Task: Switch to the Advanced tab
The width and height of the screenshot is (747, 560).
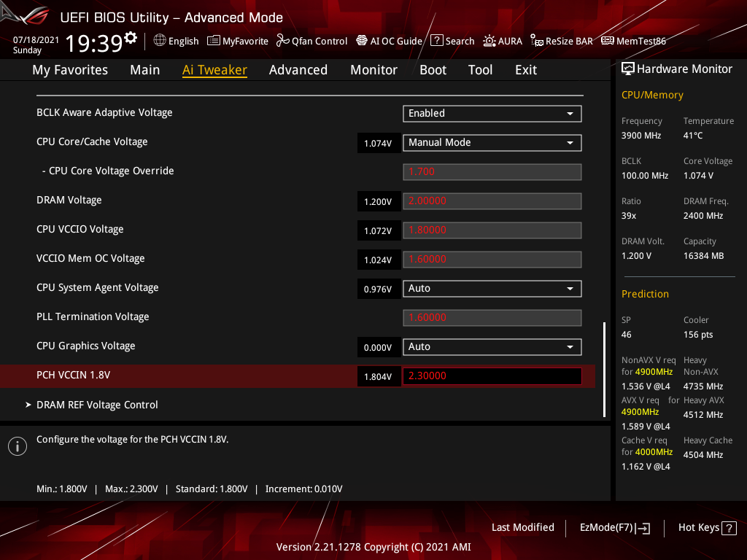Action: pos(298,69)
